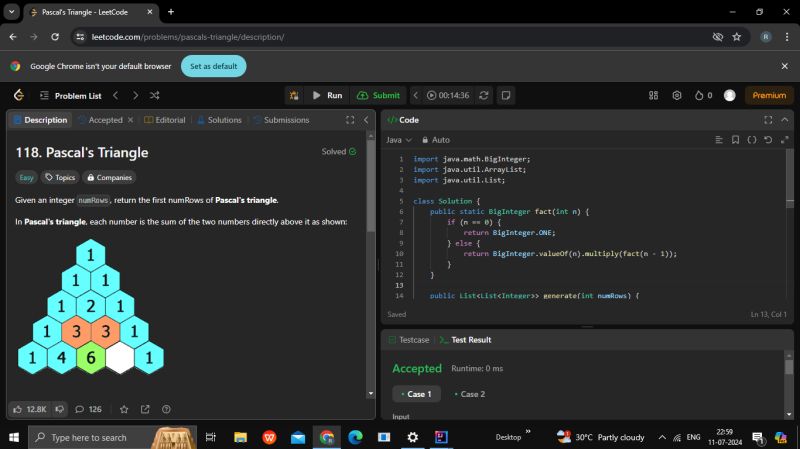800x449 pixels.
Task: Go to previous problem arrow
Action: pyautogui.click(x=116, y=95)
